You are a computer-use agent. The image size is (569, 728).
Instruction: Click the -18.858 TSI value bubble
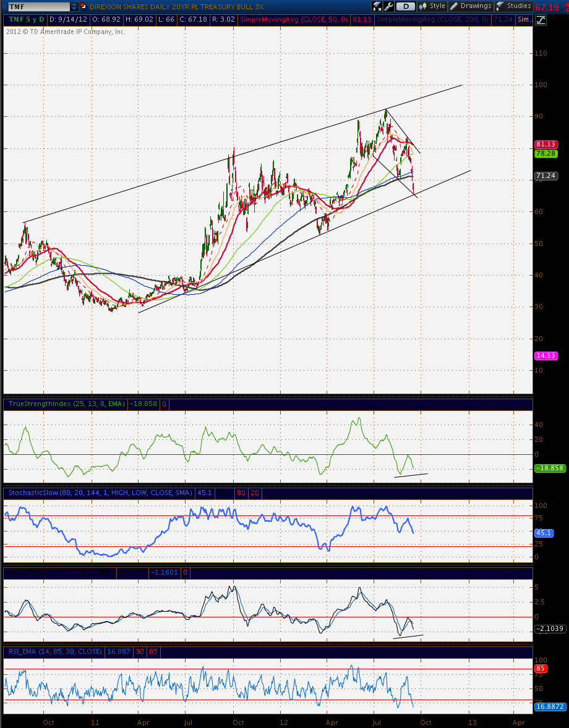(550, 468)
